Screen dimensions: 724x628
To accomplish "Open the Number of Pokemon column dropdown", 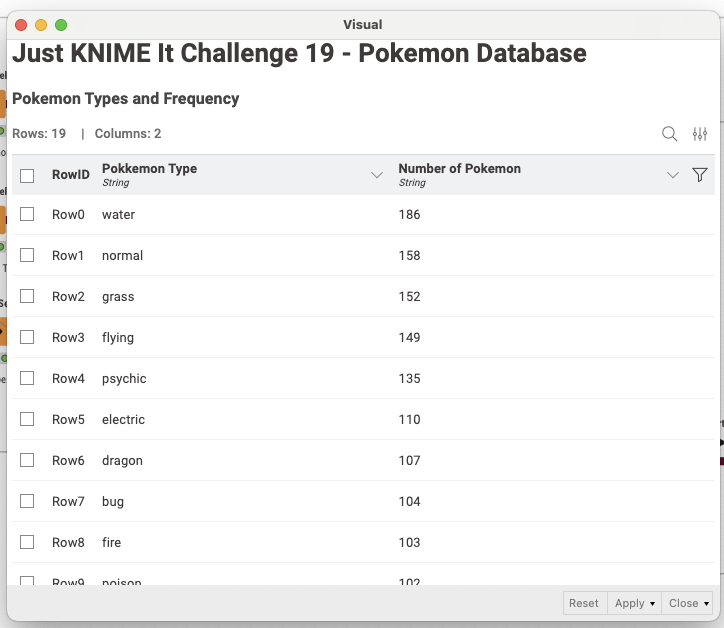I will point(673,175).
